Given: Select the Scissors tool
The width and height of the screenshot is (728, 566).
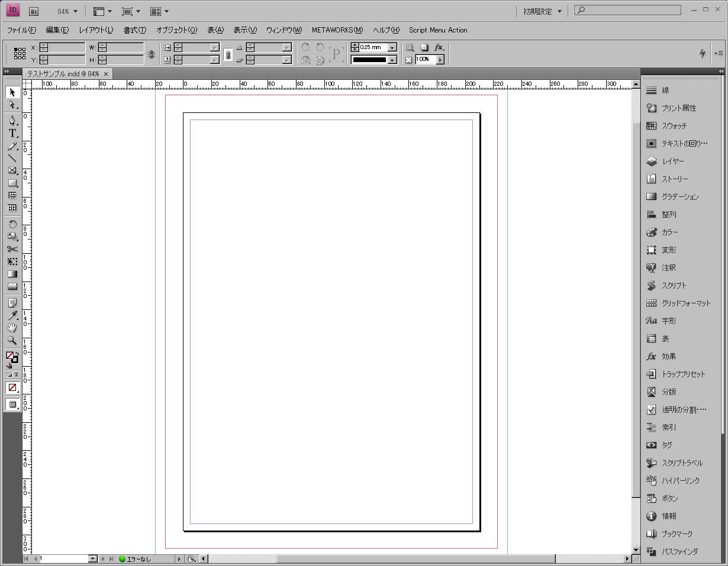Looking at the screenshot, I should click(12, 249).
